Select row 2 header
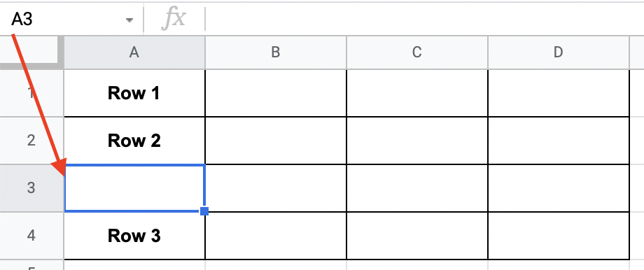644x270 pixels. [x=31, y=141]
